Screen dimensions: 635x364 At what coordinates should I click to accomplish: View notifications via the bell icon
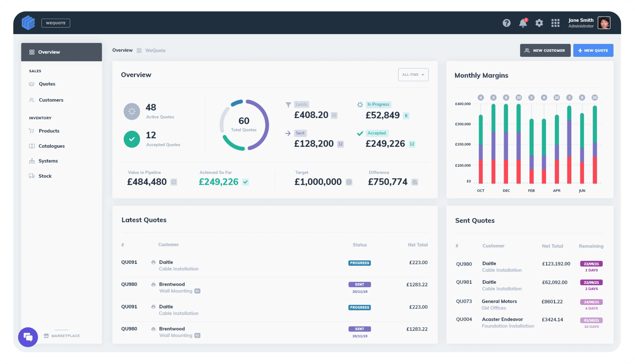pyautogui.click(x=523, y=23)
